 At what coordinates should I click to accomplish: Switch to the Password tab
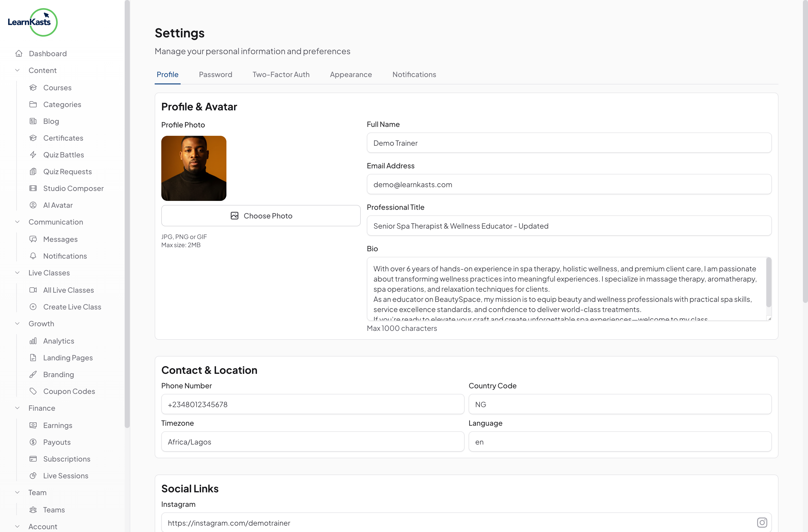tap(215, 74)
